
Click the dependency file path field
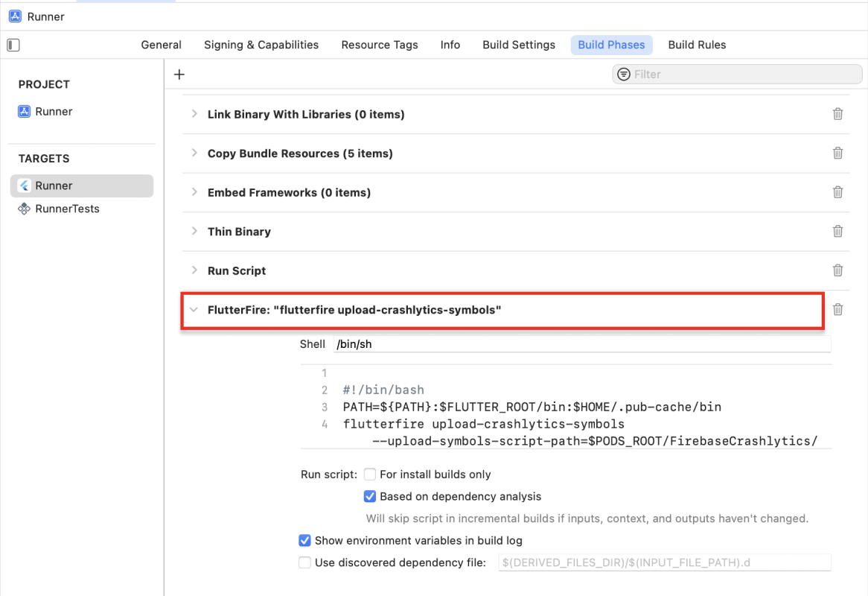[x=665, y=562]
